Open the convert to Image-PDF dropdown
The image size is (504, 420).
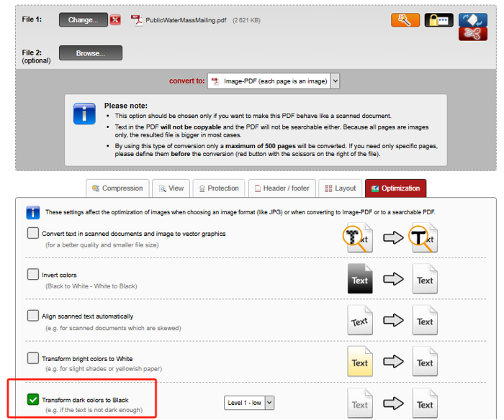click(x=273, y=81)
